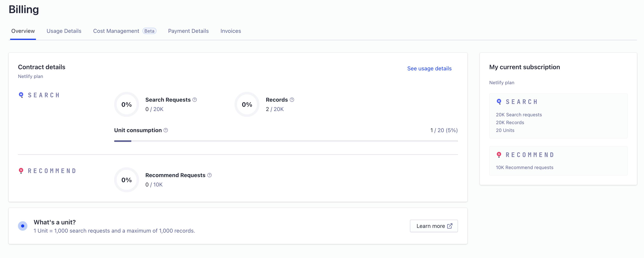Click the info icon next to Unit consumption
Screen dimensions: 644x258
165,130
